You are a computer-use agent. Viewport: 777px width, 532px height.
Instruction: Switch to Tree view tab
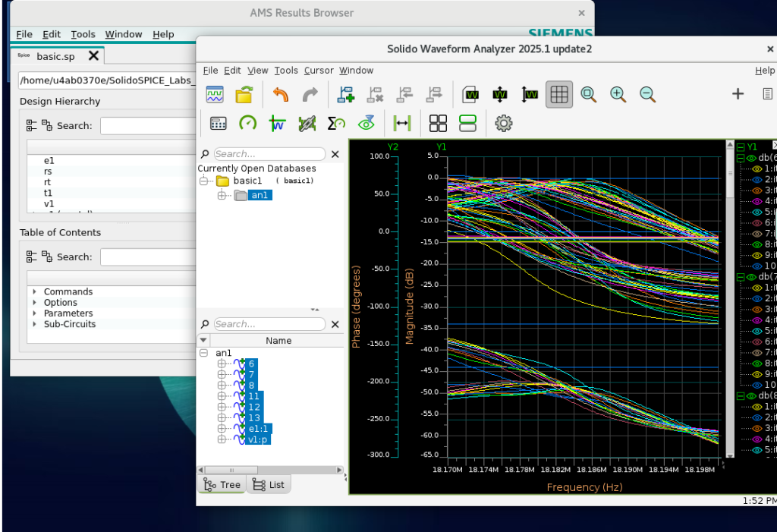[222, 484]
